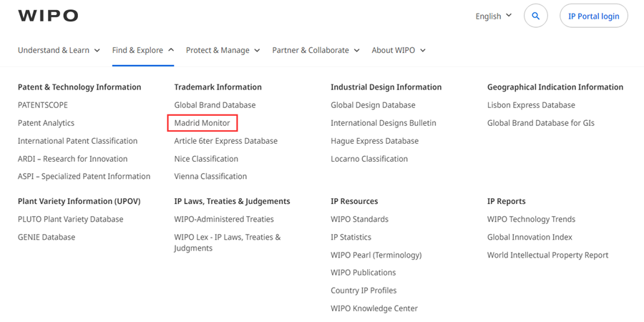Open International Designs Bulletin

384,123
